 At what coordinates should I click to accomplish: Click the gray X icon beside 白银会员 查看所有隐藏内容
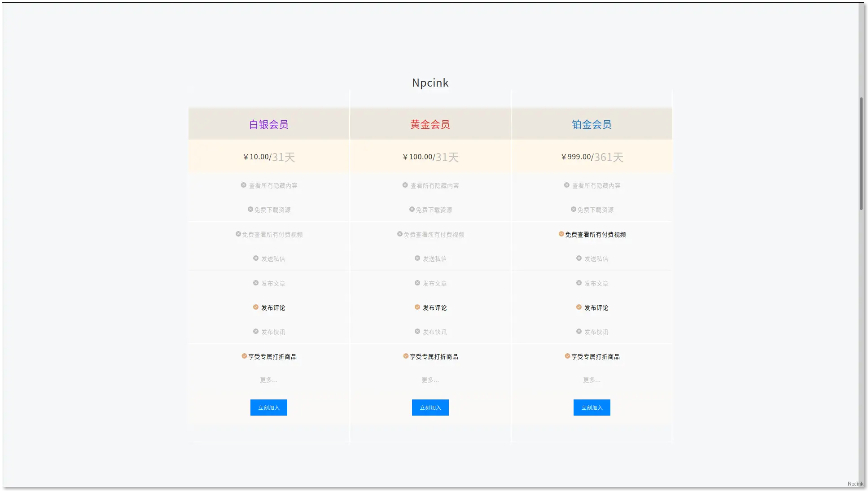coord(244,185)
